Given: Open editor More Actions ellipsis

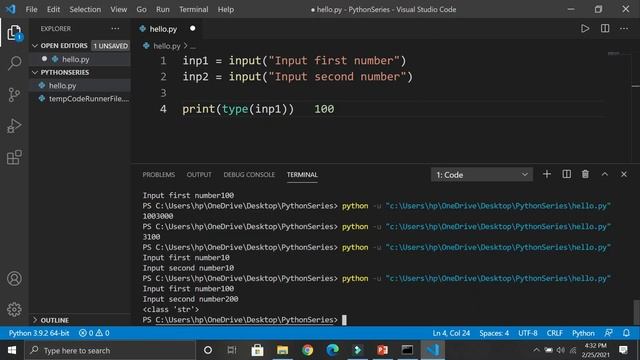Looking at the screenshot, I should [x=624, y=29].
